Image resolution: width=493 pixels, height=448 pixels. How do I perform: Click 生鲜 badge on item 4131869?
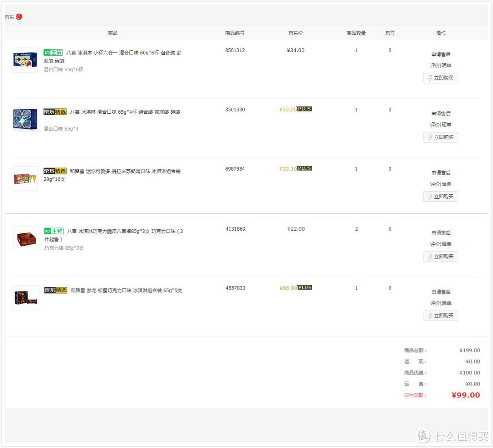(x=54, y=231)
